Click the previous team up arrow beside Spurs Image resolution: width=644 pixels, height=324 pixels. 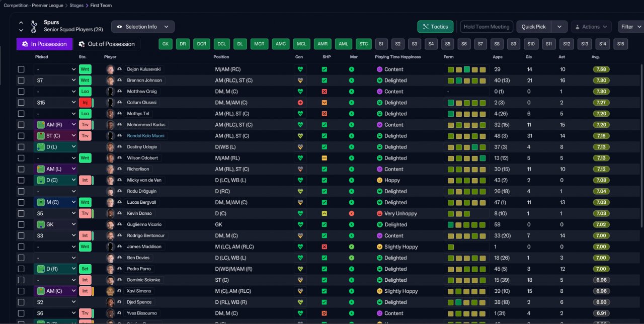(21, 23)
